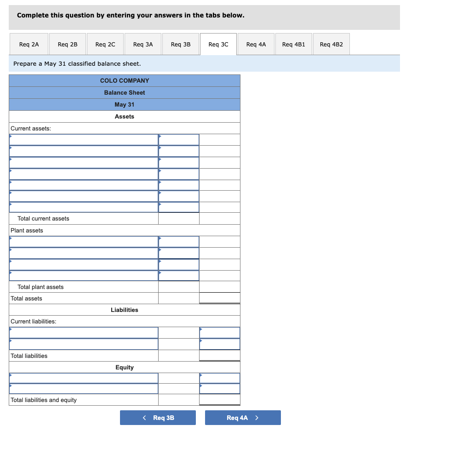Image resolution: width=457 pixels, height=476 pixels.
Task: Click the Total current assets amount cell
Action: point(179,219)
